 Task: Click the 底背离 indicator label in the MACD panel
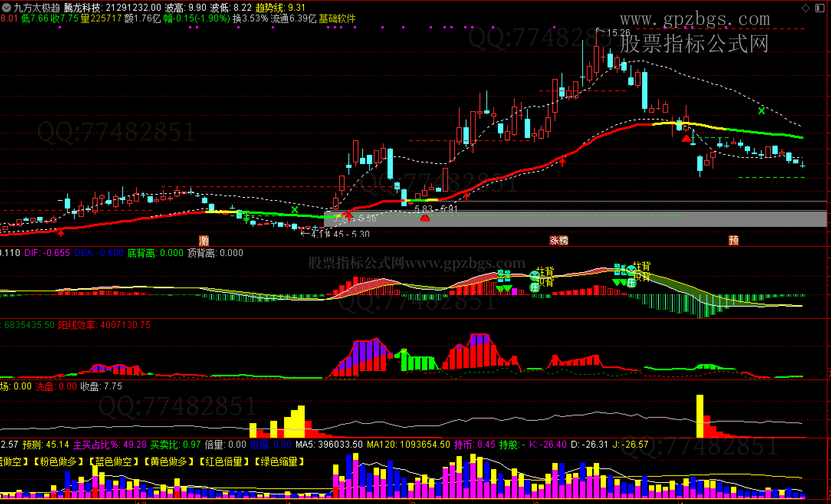pos(141,253)
